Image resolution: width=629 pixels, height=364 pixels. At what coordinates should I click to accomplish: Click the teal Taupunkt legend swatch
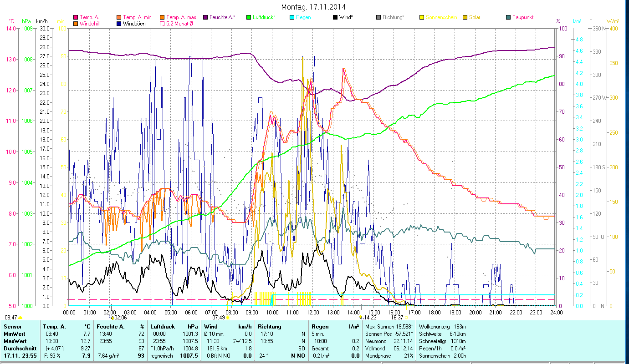[x=508, y=17]
